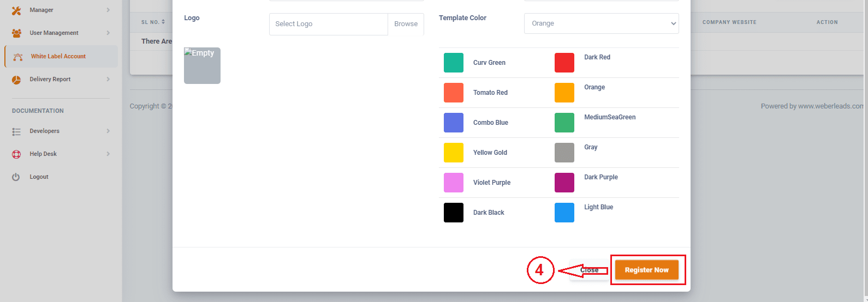
Task: Click the User Management people icon
Action: pos(16,33)
